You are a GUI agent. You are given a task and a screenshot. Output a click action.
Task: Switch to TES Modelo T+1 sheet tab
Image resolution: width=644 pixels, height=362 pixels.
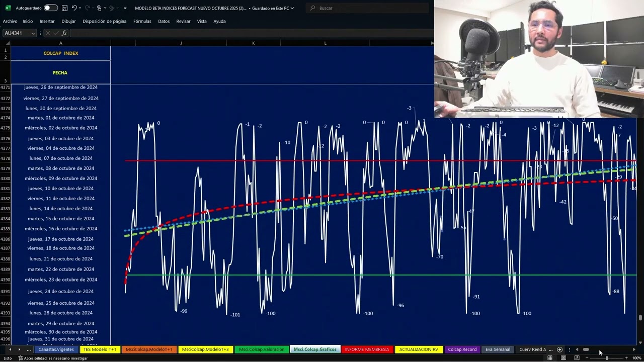tap(100, 349)
